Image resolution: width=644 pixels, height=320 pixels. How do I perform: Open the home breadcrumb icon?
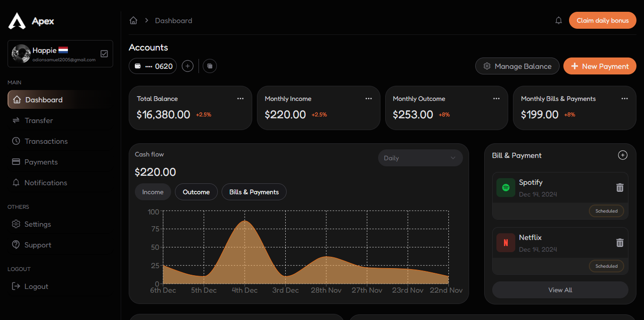pos(133,20)
